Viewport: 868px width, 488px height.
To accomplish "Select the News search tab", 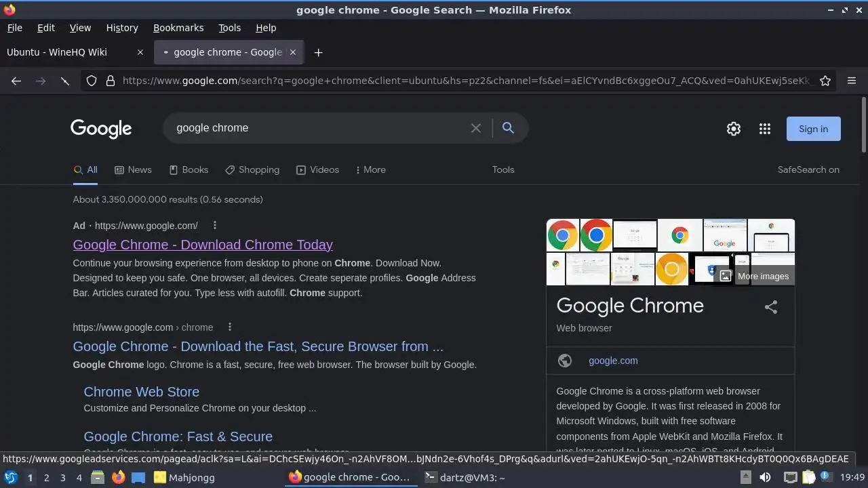I will point(133,169).
